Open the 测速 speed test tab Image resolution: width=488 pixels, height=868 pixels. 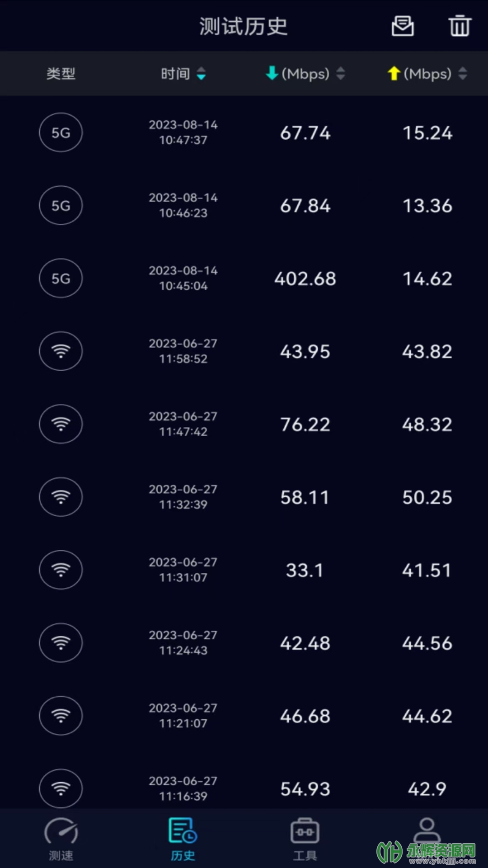point(61,839)
